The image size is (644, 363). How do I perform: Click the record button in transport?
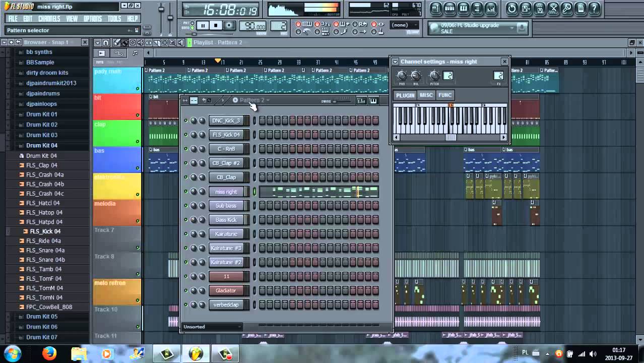(229, 25)
